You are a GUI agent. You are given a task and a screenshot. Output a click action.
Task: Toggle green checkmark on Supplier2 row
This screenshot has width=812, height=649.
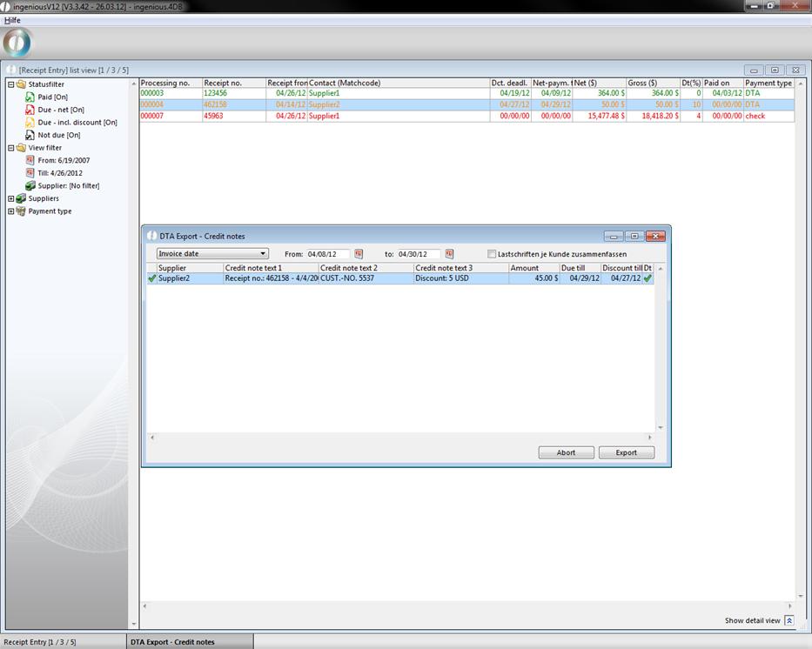[x=152, y=278]
